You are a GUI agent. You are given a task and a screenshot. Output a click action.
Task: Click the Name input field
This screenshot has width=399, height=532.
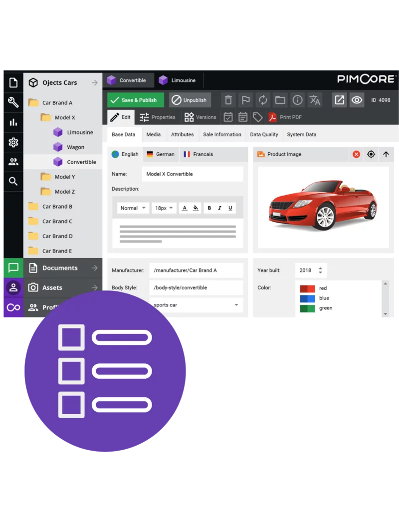point(193,174)
